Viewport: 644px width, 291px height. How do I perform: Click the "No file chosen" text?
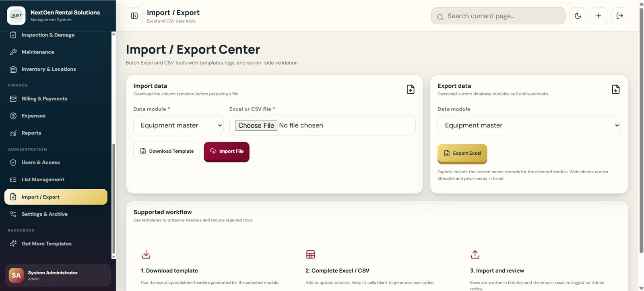tap(301, 125)
